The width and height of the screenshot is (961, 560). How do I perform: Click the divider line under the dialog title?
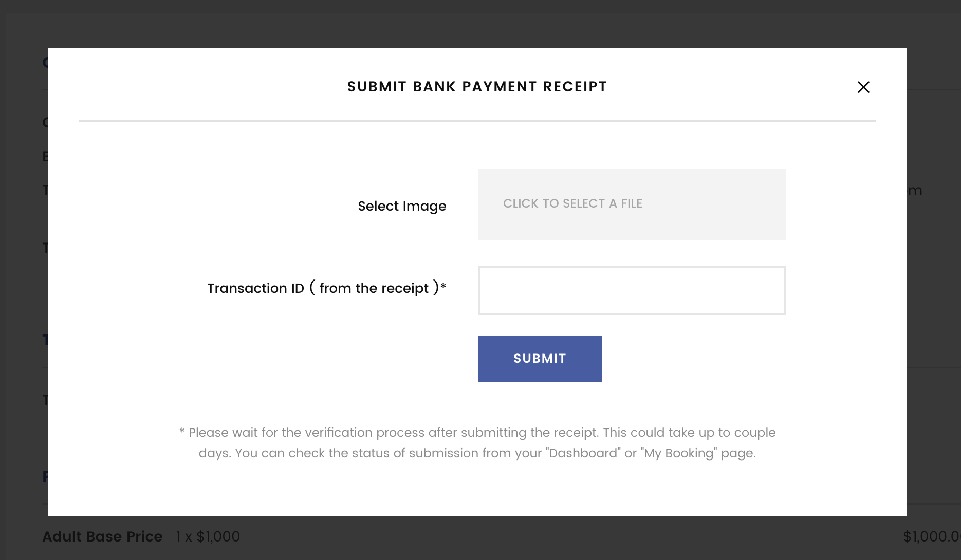click(477, 121)
